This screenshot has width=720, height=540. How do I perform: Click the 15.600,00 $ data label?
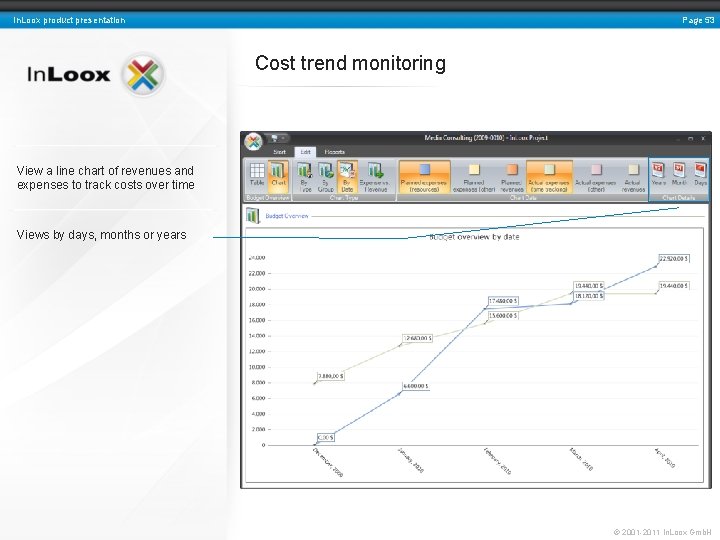tap(503, 315)
